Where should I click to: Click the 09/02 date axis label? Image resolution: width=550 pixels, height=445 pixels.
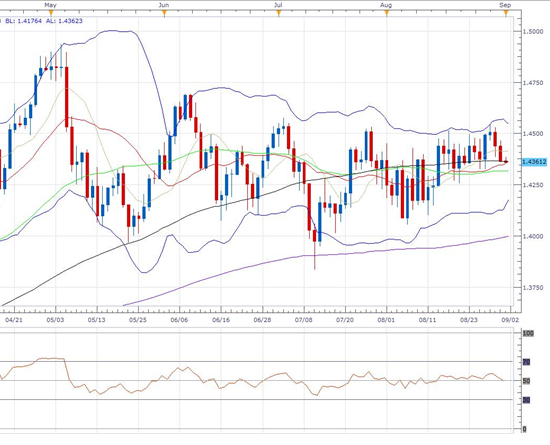click(511, 320)
